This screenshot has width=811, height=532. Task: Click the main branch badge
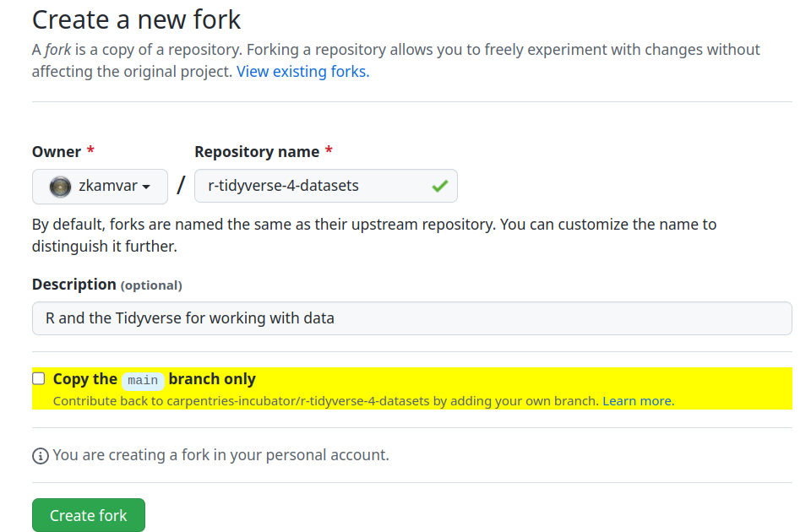click(143, 380)
